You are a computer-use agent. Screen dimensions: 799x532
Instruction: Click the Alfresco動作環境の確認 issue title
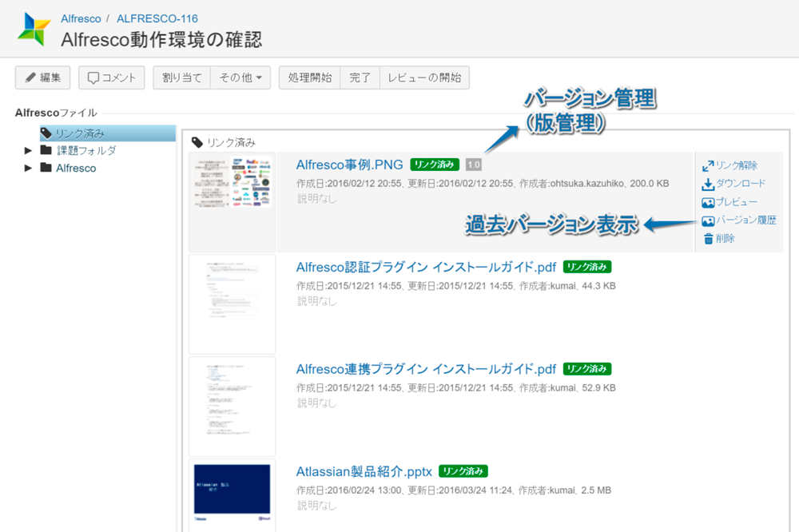161,39
